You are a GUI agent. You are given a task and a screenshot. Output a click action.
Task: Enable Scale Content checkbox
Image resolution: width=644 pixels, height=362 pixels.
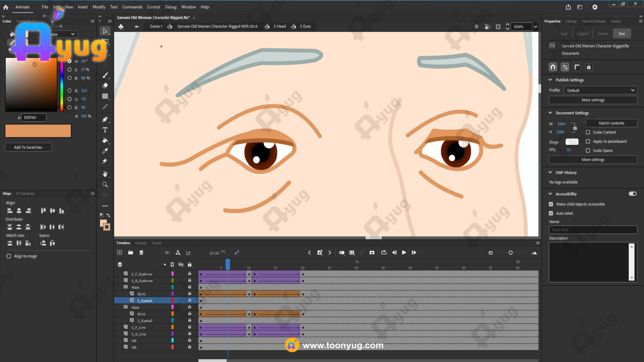click(588, 132)
